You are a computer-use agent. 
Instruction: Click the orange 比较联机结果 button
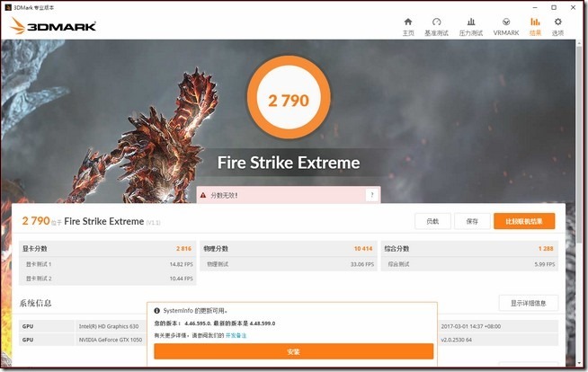pyautogui.click(x=524, y=221)
